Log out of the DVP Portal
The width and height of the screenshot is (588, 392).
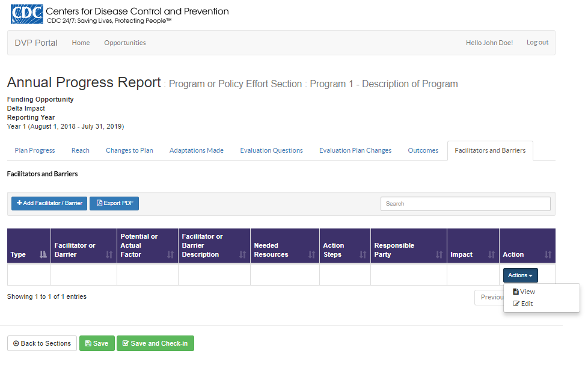tap(537, 43)
